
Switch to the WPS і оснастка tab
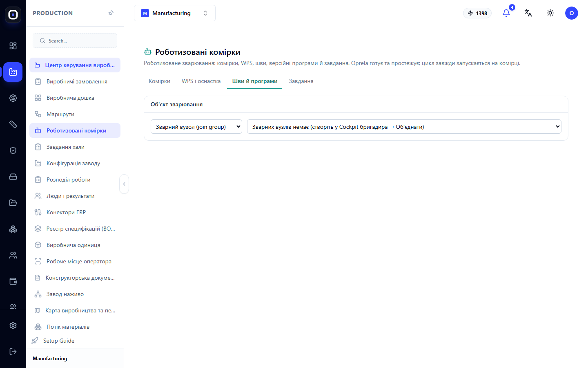(201, 81)
